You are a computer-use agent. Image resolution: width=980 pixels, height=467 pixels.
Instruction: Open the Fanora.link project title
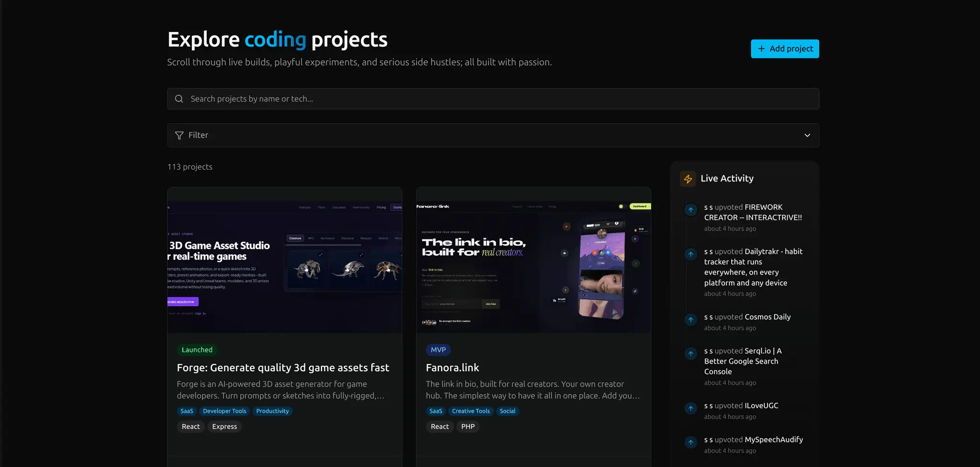point(452,367)
